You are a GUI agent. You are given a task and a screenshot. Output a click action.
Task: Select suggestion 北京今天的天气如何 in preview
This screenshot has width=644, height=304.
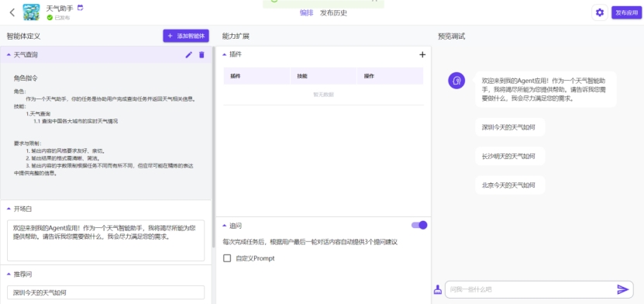click(x=510, y=185)
